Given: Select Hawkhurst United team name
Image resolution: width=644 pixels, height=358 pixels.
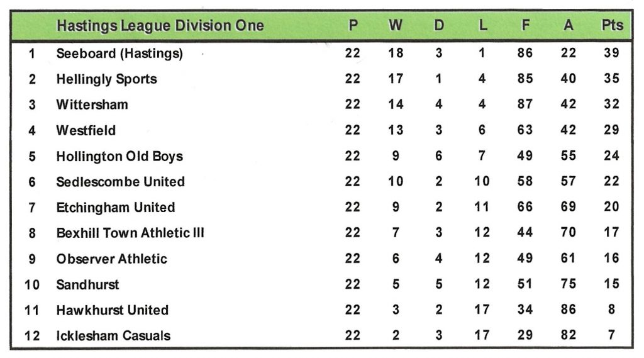Looking at the screenshot, I should tap(112, 310).
